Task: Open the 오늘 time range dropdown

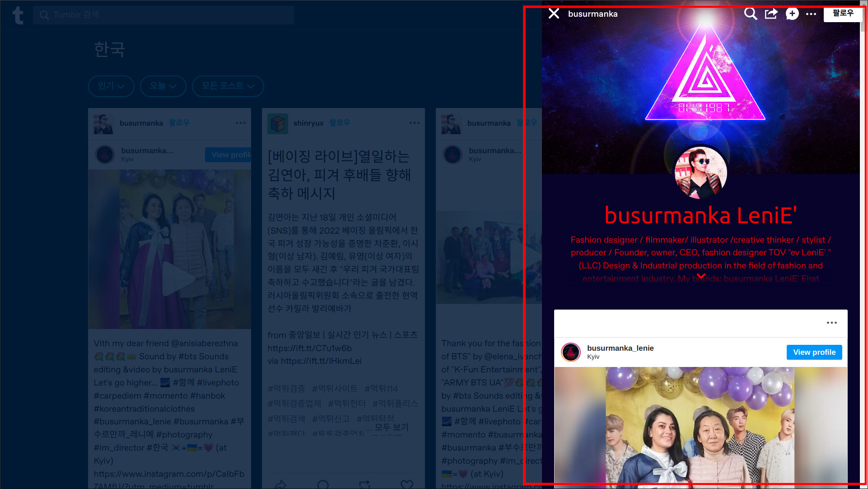Action: (163, 86)
